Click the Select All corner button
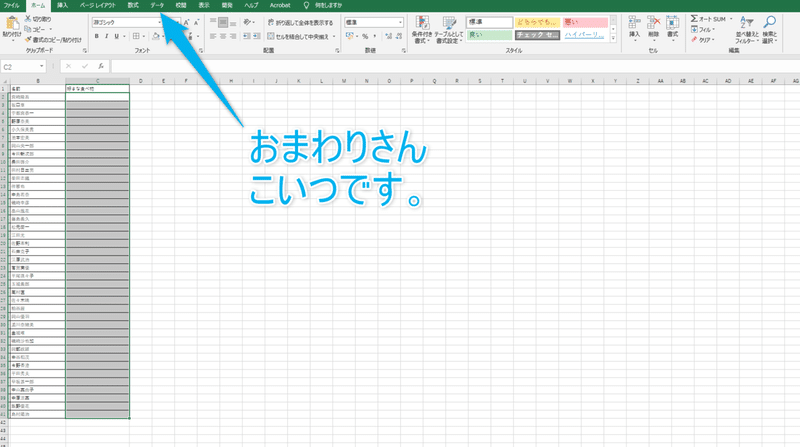 (x=5, y=81)
